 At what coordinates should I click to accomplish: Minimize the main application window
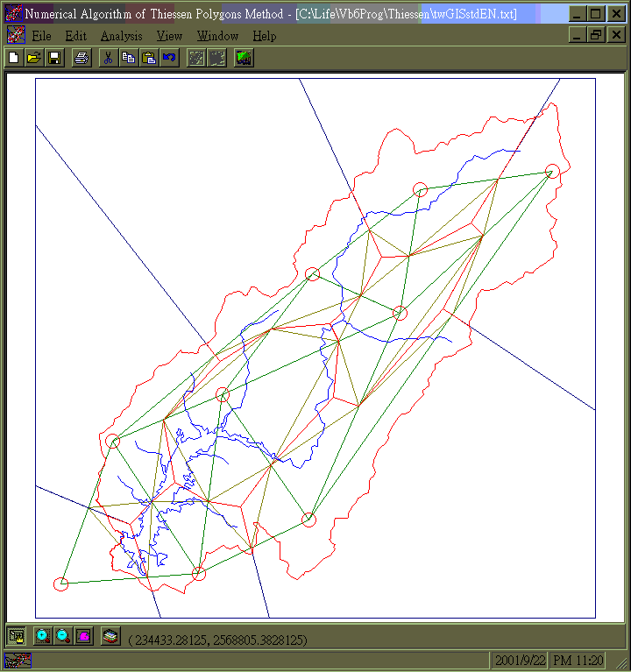click(x=577, y=14)
